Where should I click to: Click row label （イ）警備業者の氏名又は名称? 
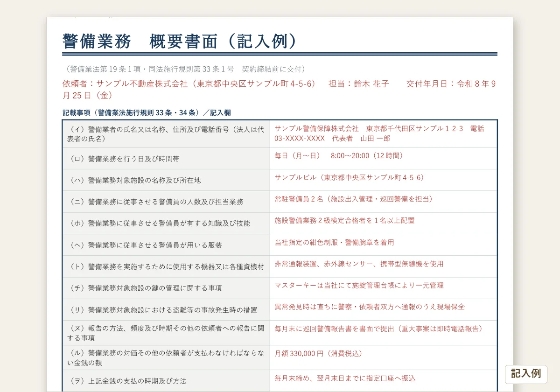(166, 134)
